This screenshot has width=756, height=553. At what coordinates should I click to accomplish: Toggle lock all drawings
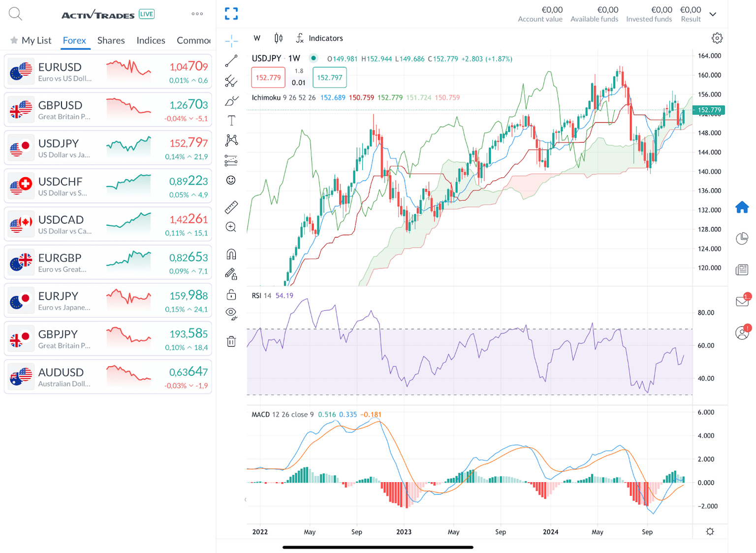click(231, 295)
